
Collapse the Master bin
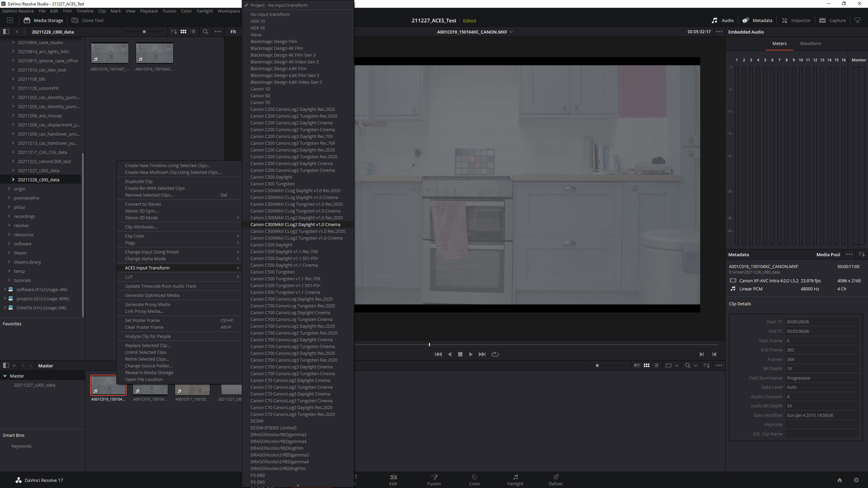(5, 376)
